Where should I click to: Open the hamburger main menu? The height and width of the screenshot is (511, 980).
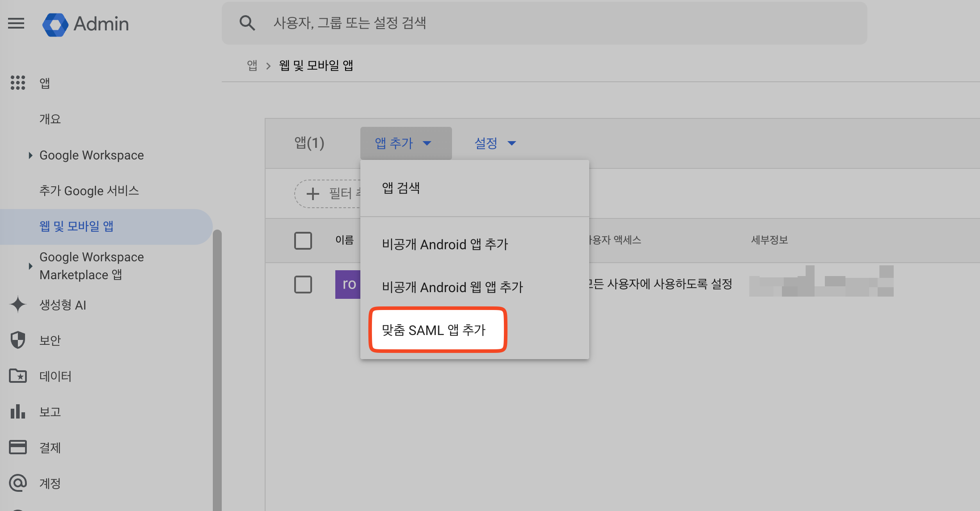(16, 23)
